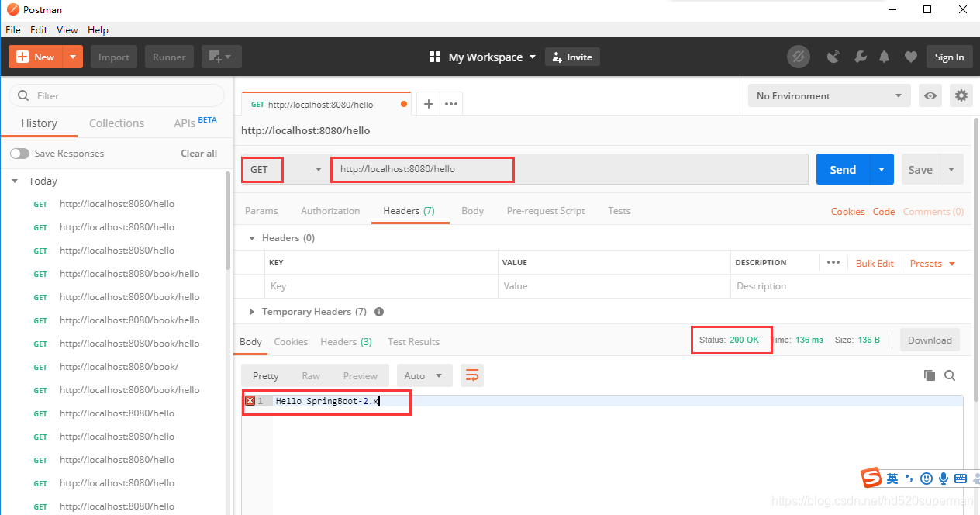Open the sync status icon
This screenshot has width=980, height=515.
pyautogui.click(x=799, y=57)
